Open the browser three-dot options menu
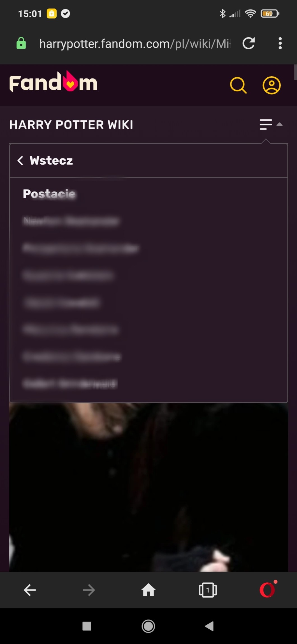 tap(280, 43)
